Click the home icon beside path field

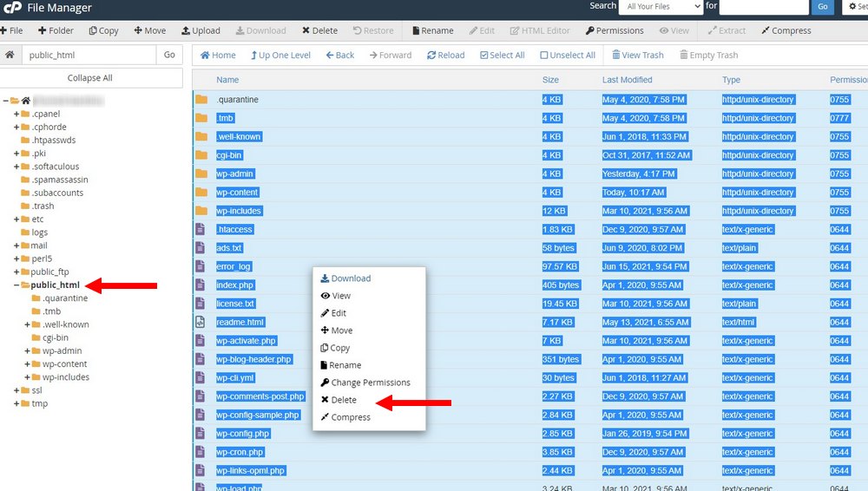tap(10, 55)
